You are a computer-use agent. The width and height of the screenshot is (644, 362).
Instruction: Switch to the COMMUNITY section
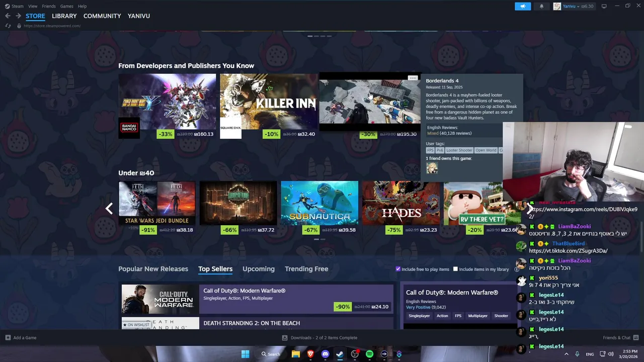(x=102, y=16)
